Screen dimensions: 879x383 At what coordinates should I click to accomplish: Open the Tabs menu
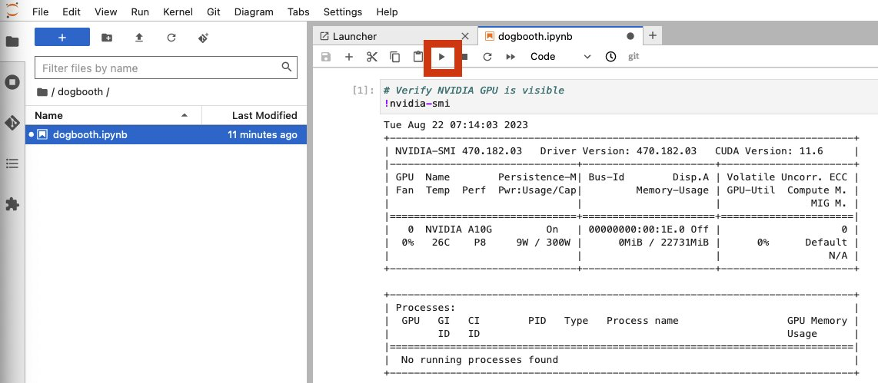click(298, 11)
